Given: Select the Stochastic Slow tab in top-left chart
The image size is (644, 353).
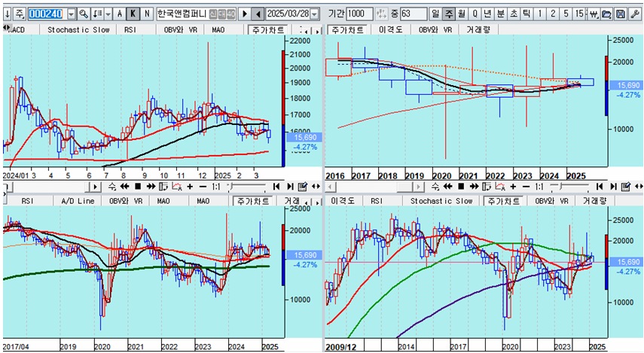Looking at the screenshot, I should (x=78, y=30).
